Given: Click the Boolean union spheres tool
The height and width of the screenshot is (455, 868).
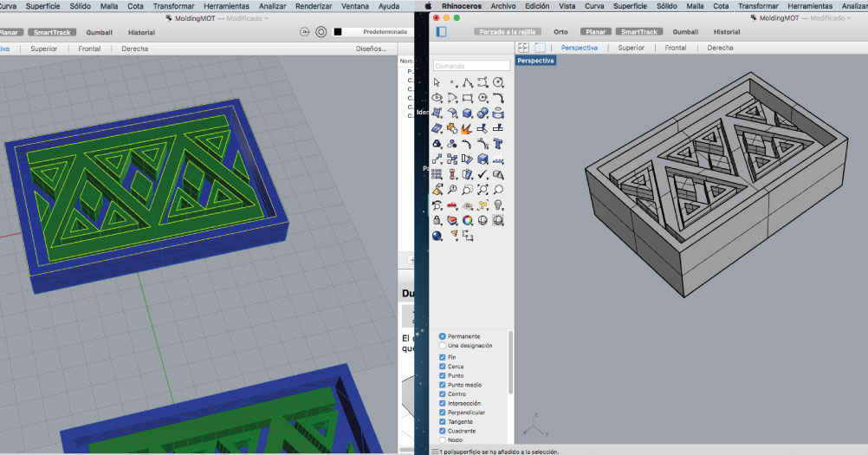Looking at the screenshot, I should tap(483, 113).
